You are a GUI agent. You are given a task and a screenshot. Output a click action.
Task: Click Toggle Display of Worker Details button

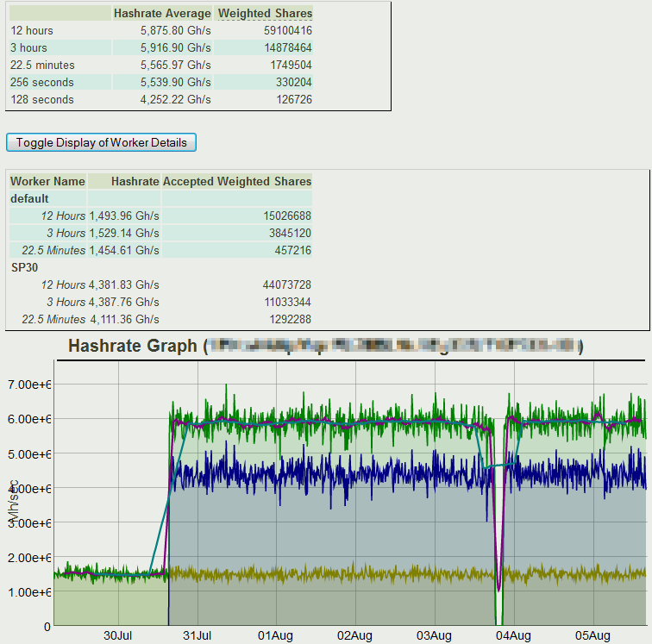click(x=101, y=142)
